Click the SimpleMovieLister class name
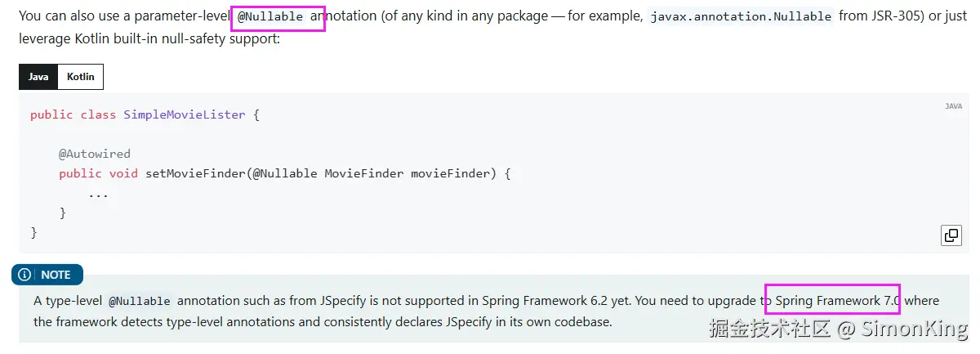Screen dimensions: 980x354 point(185,114)
